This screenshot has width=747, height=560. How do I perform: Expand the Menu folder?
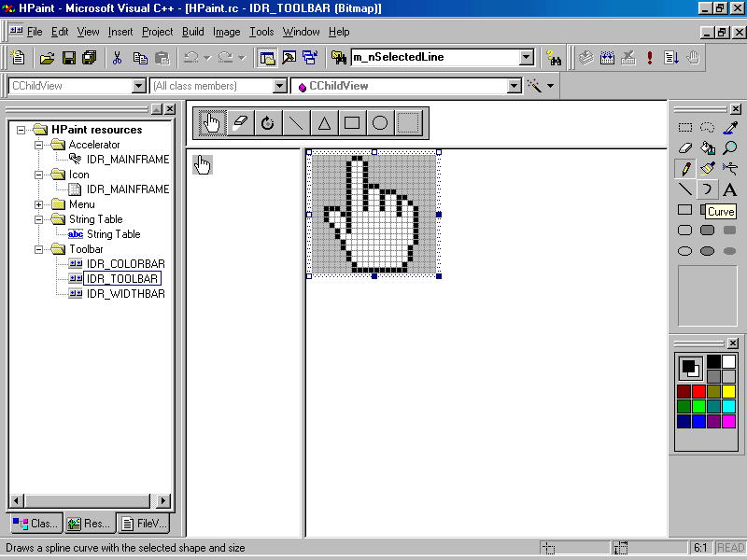pos(38,204)
